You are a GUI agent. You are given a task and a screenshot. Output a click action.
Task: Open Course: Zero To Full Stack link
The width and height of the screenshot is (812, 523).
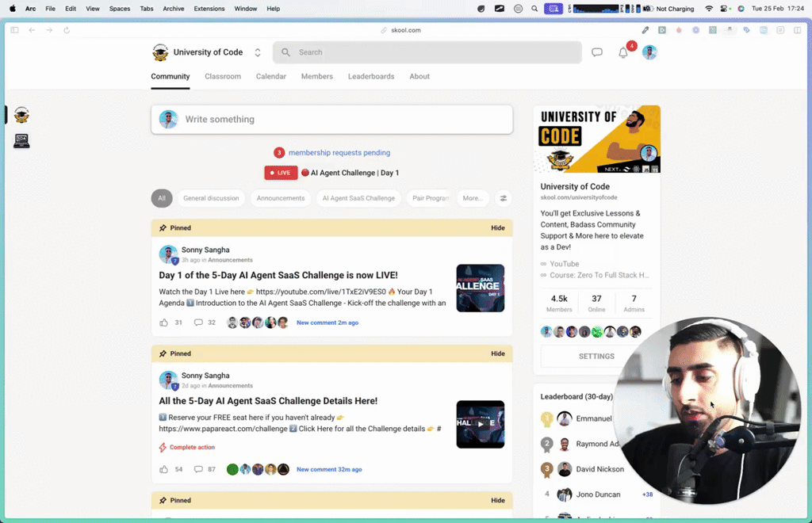[599, 275]
